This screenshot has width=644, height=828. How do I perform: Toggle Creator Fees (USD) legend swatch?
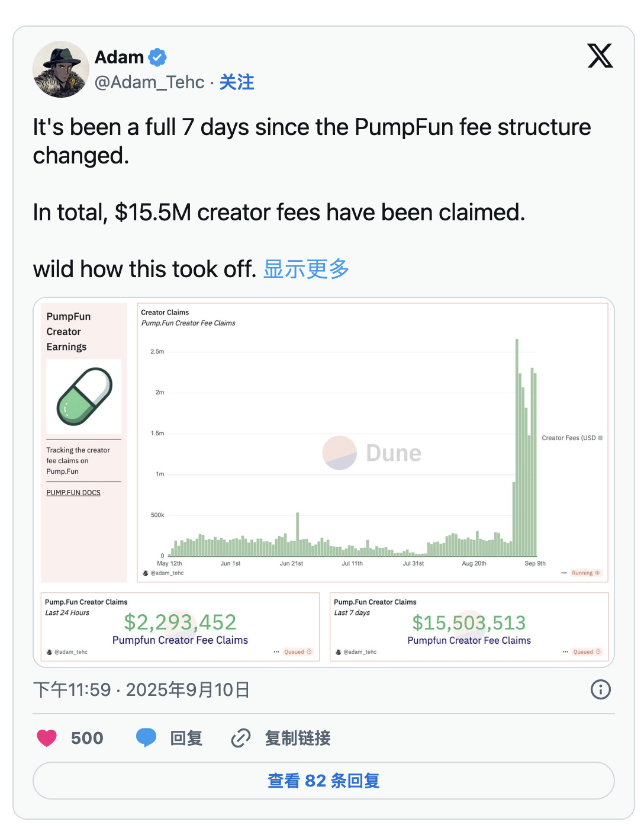600,438
